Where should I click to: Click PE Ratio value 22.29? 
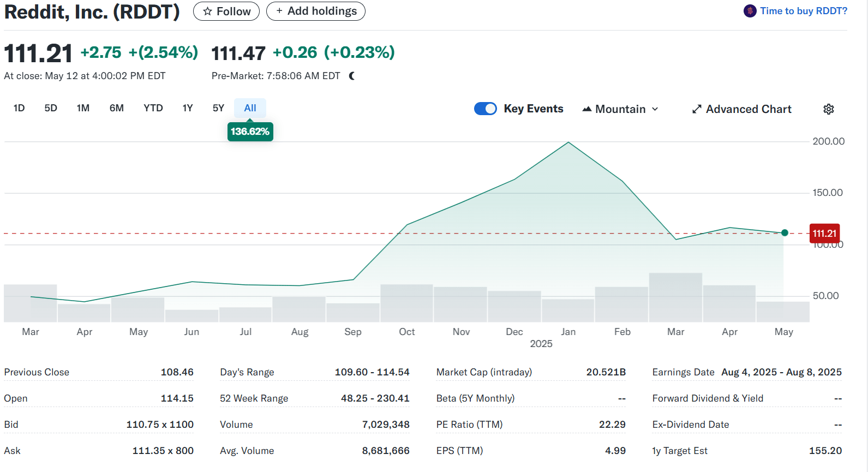click(612, 425)
